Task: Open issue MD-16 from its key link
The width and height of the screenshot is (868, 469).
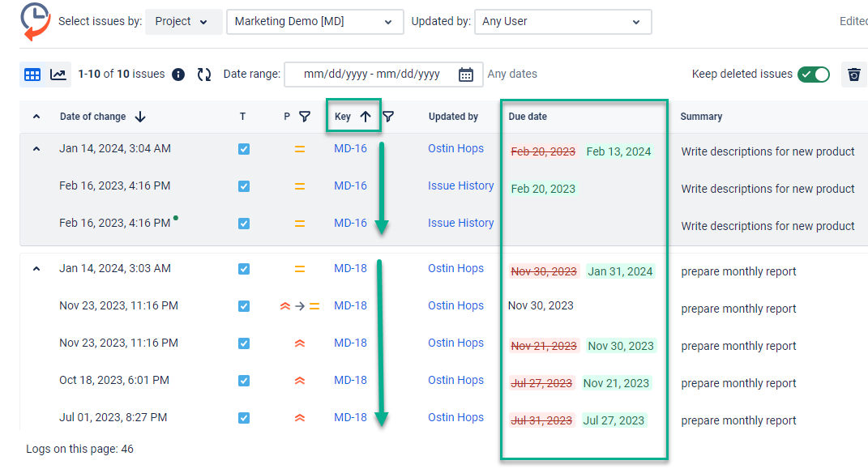Action: tap(350, 148)
